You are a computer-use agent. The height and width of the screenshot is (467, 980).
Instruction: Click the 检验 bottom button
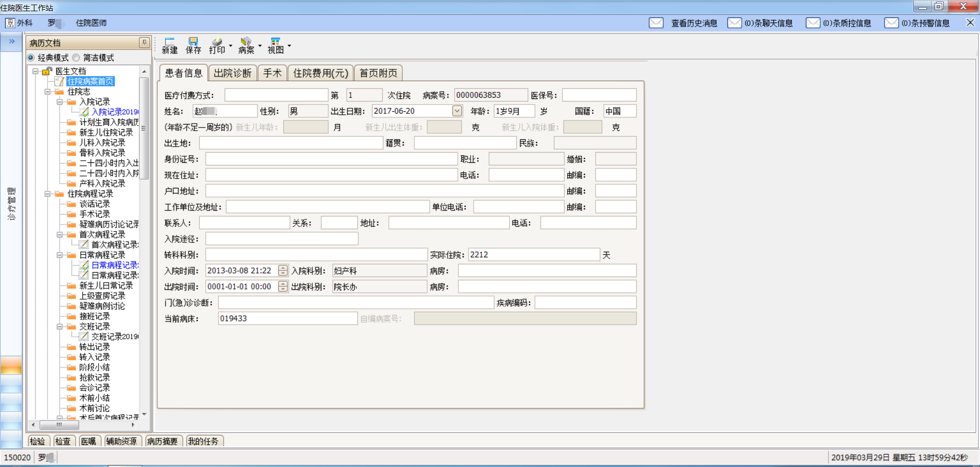click(x=38, y=441)
